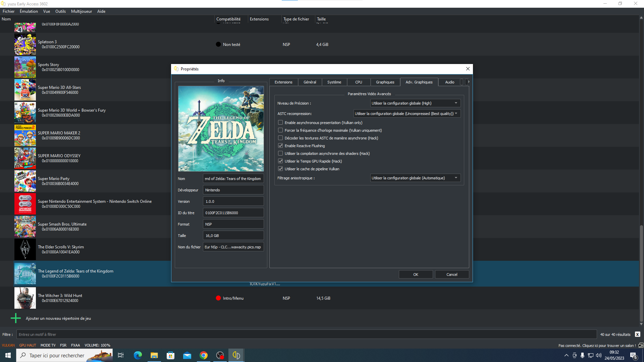Image resolution: width=644 pixels, height=362 pixels.
Task: Switch to the Graphiques tab
Action: [x=385, y=82]
